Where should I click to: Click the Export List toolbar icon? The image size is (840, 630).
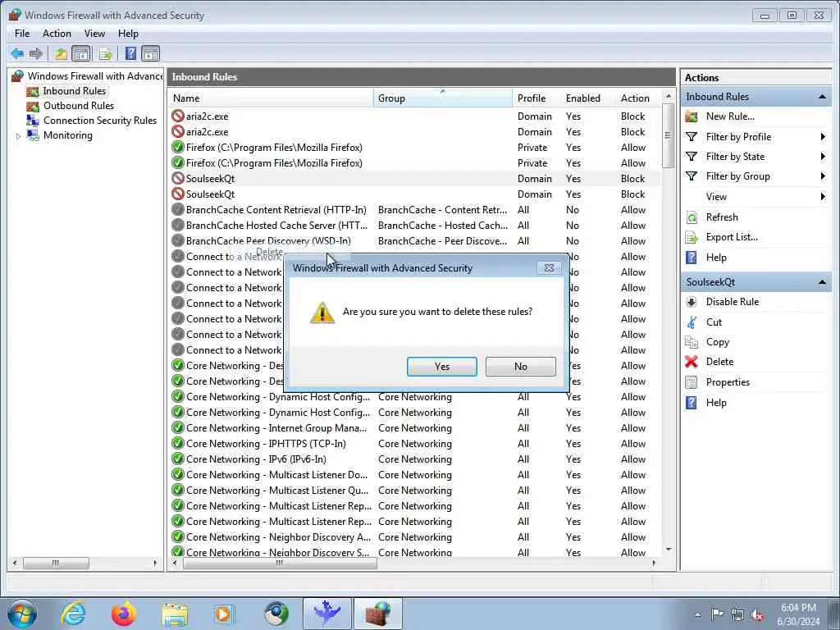click(x=105, y=53)
